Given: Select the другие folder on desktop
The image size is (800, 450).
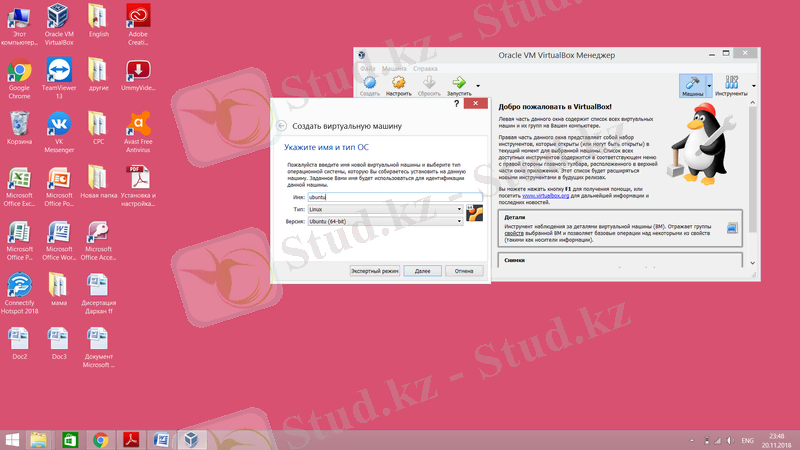Looking at the screenshot, I should click(x=98, y=74).
